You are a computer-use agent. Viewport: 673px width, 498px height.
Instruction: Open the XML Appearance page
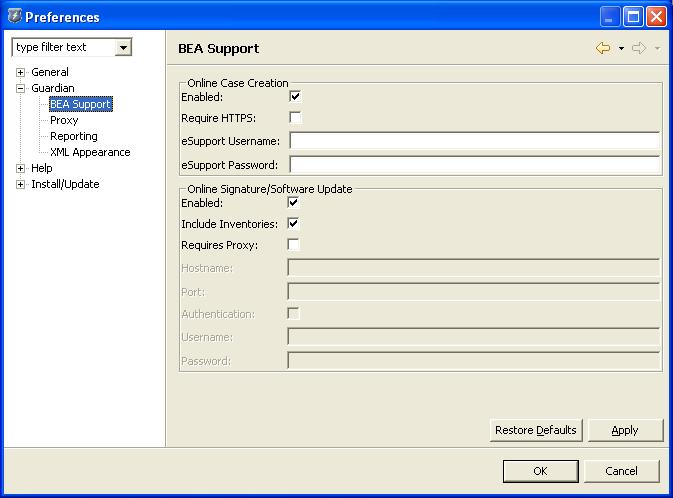click(x=90, y=152)
